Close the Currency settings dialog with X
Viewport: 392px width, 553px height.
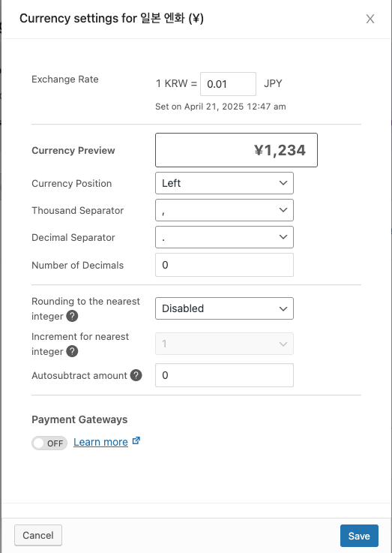click(x=370, y=19)
